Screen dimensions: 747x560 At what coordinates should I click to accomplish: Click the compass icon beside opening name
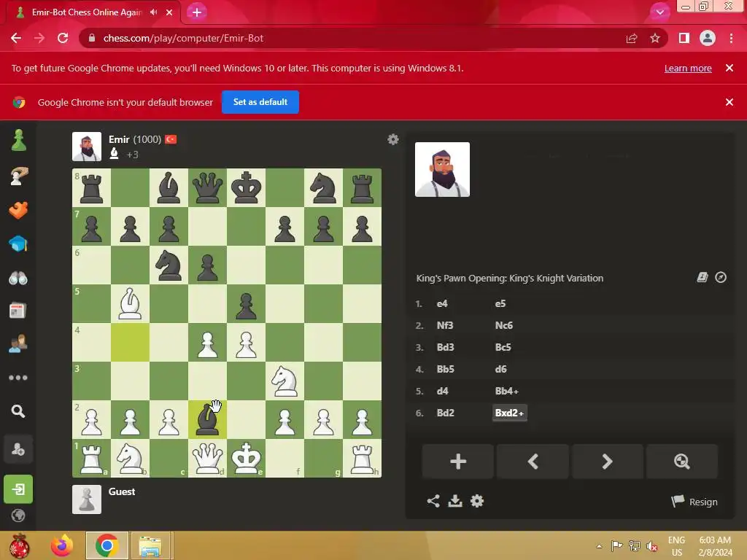coord(721,277)
